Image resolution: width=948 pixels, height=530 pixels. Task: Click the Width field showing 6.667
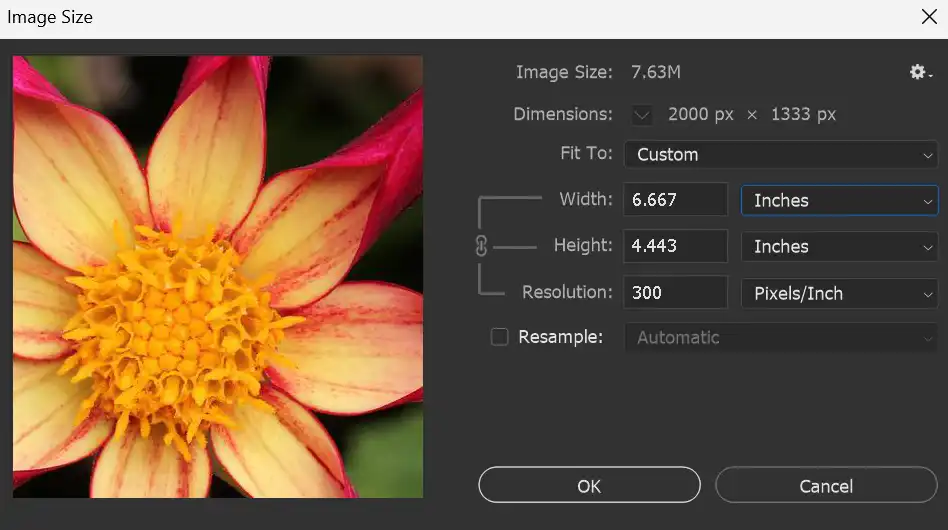point(675,199)
